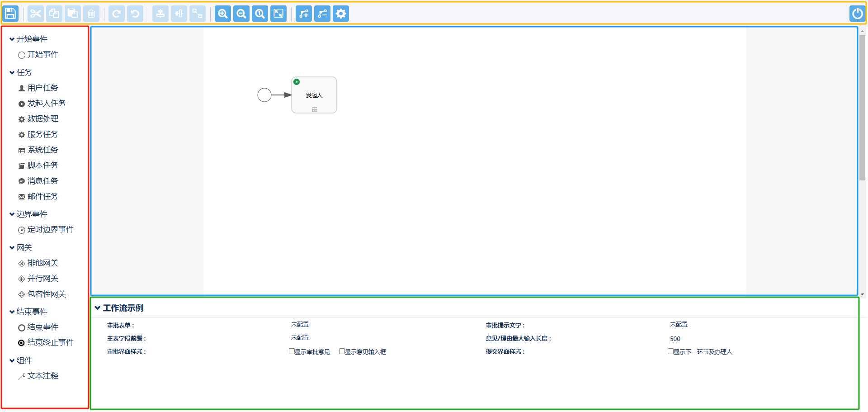Collapse the 网关 palette group
The image size is (868, 412).
pyautogui.click(x=12, y=248)
